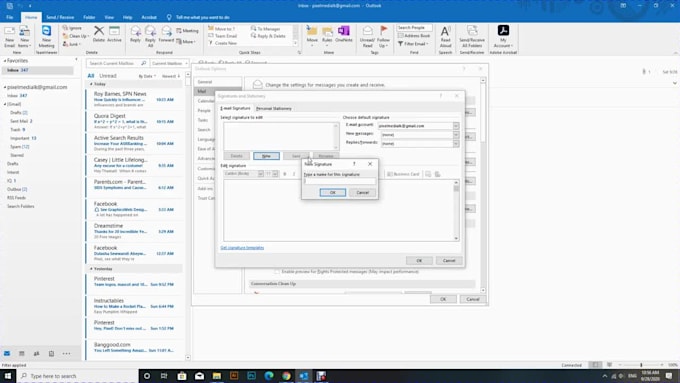Screen dimensions: 680x383
Task: Click the Search Current Mailbox field
Action: pos(117,63)
